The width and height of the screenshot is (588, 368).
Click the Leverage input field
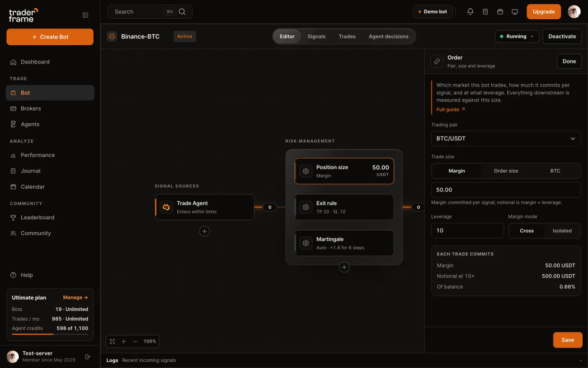[x=467, y=230]
